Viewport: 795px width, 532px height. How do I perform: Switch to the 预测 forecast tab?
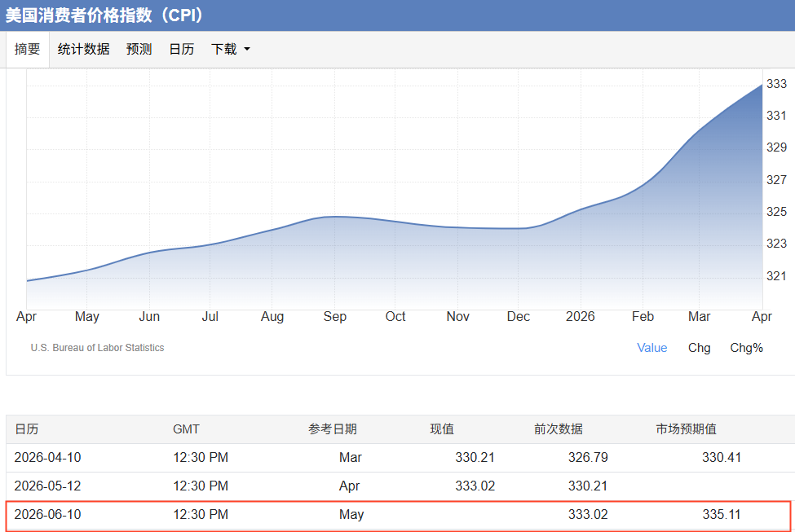[139, 49]
